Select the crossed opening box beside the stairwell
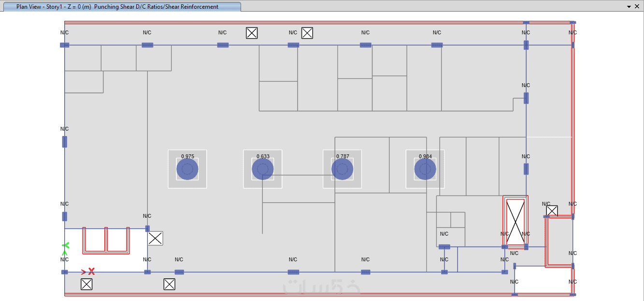 click(x=155, y=238)
